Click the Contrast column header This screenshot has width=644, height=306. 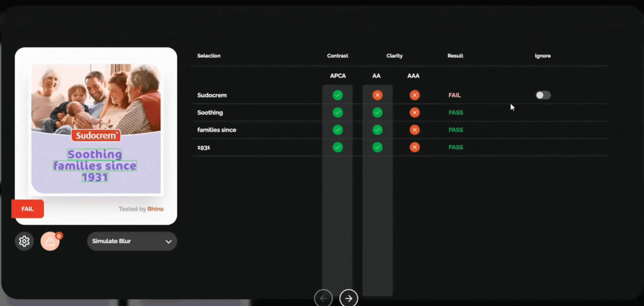(337, 56)
